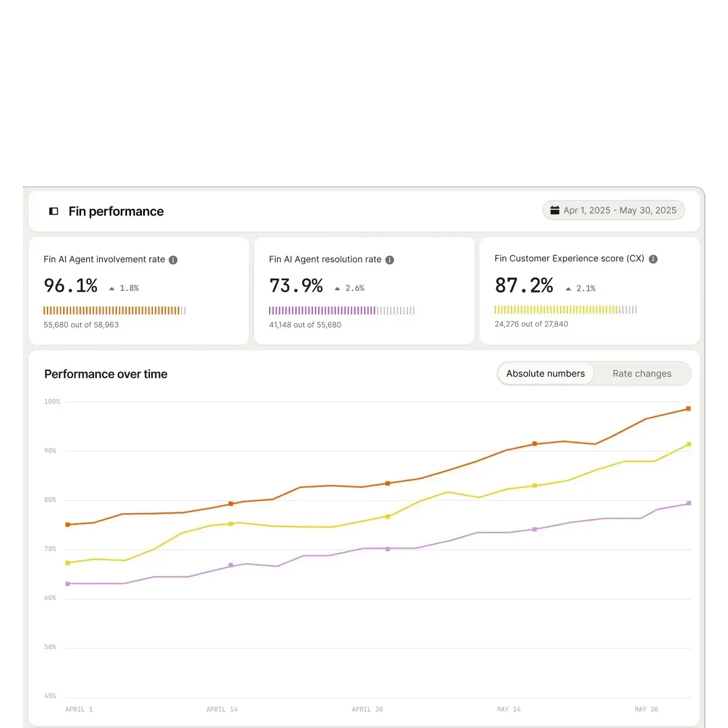Select the yellow line's data point at April 14
Screen dimensions: 728x728
(x=231, y=524)
